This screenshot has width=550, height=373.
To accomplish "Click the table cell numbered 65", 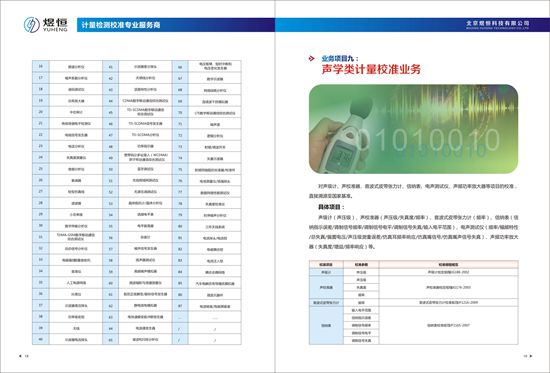I will (x=110, y=339).
